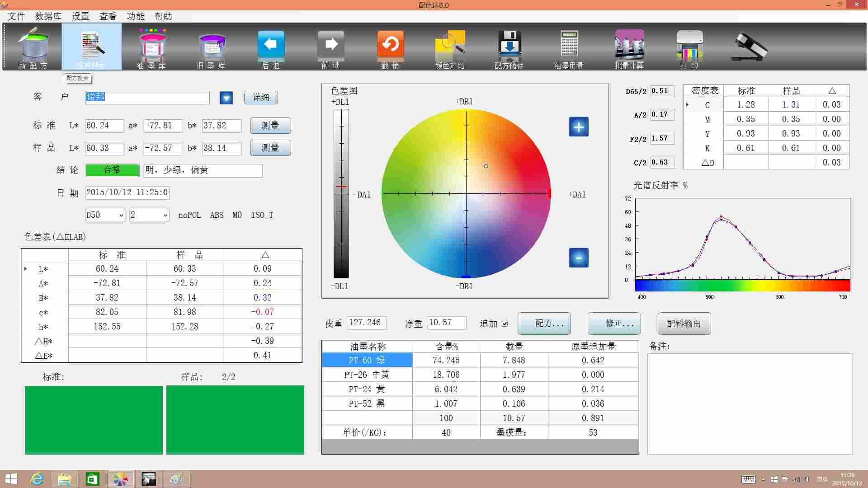Open the 设置 menu
The width and height of the screenshot is (868, 488).
coord(80,16)
